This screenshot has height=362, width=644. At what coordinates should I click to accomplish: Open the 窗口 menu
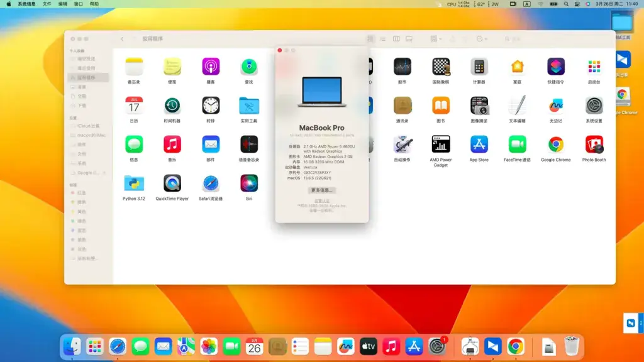pos(78,4)
